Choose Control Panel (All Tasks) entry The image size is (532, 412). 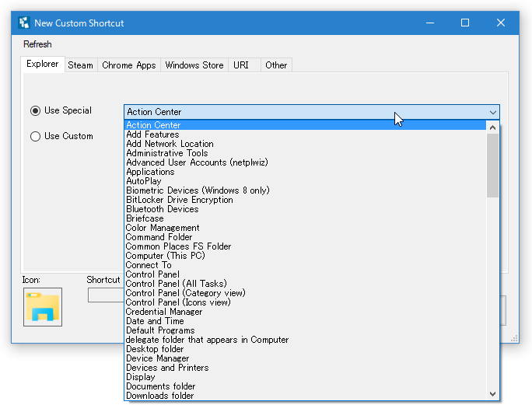tap(306, 284)
